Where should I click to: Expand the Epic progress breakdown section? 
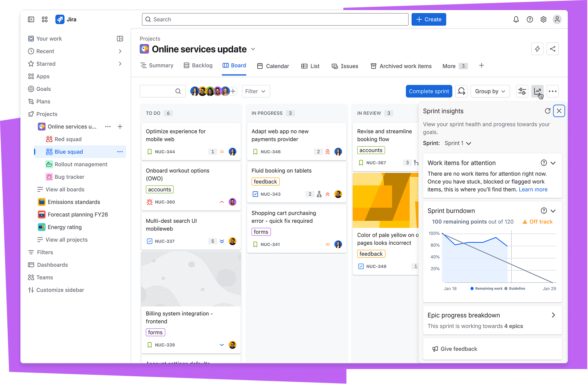click(x=553, y=315)
